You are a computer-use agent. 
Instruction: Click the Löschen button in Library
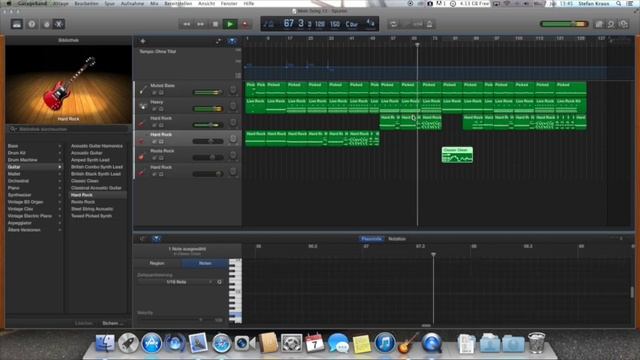click(83, 323)
